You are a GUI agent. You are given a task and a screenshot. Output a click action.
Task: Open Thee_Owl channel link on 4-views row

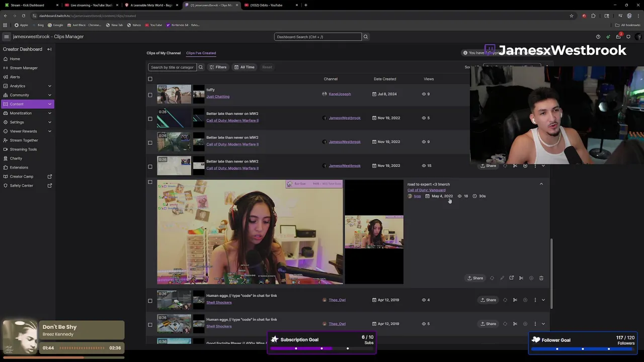click(x=337, y=300)
